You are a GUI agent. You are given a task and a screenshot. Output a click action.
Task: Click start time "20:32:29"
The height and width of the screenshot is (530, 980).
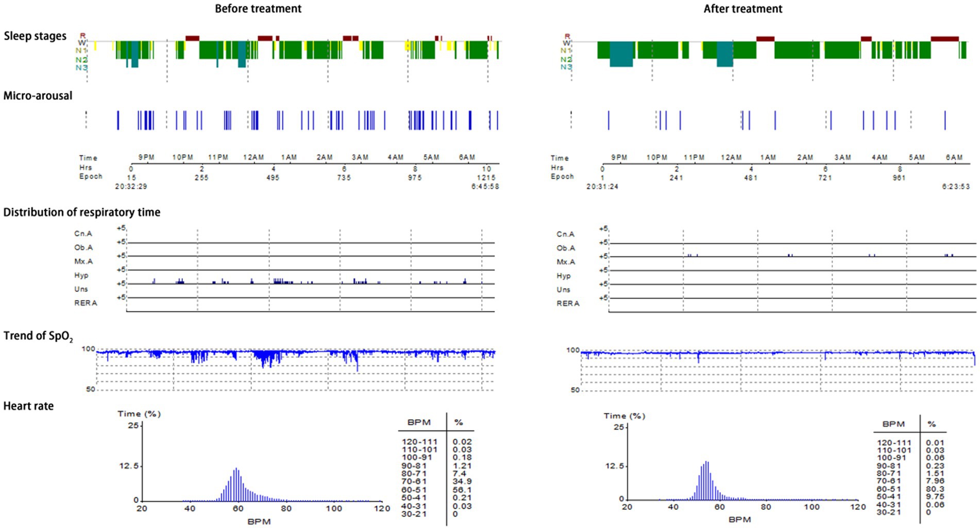[x=131, y=186]
